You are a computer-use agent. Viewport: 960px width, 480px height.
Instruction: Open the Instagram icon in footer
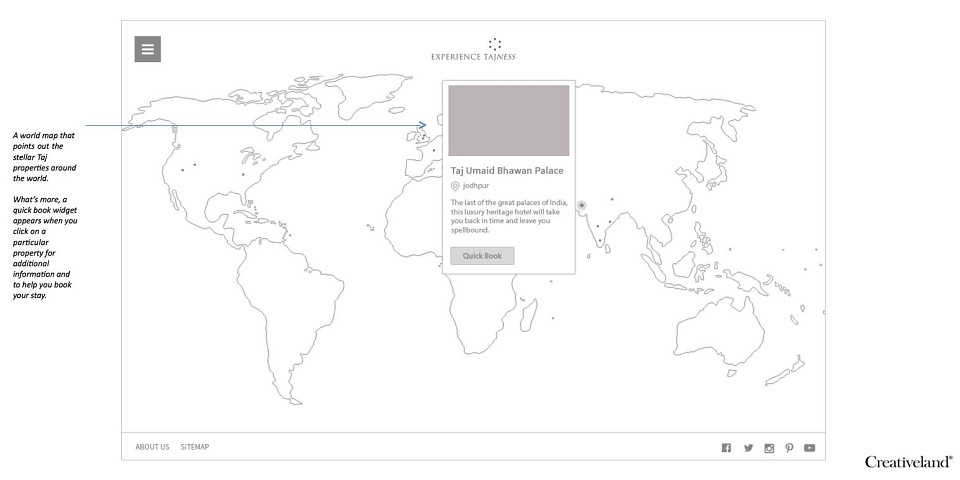[770, 448]
